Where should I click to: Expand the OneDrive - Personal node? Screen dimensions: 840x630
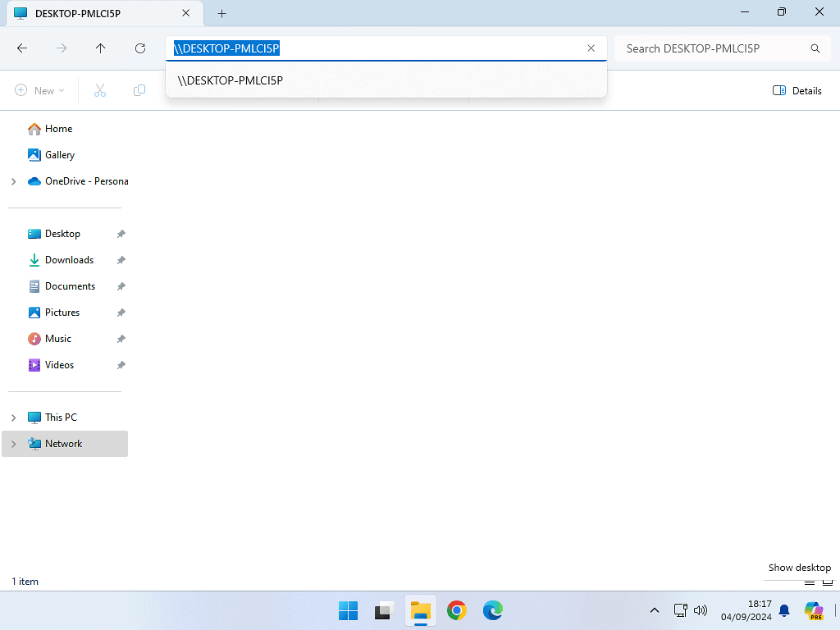[13, 181]
